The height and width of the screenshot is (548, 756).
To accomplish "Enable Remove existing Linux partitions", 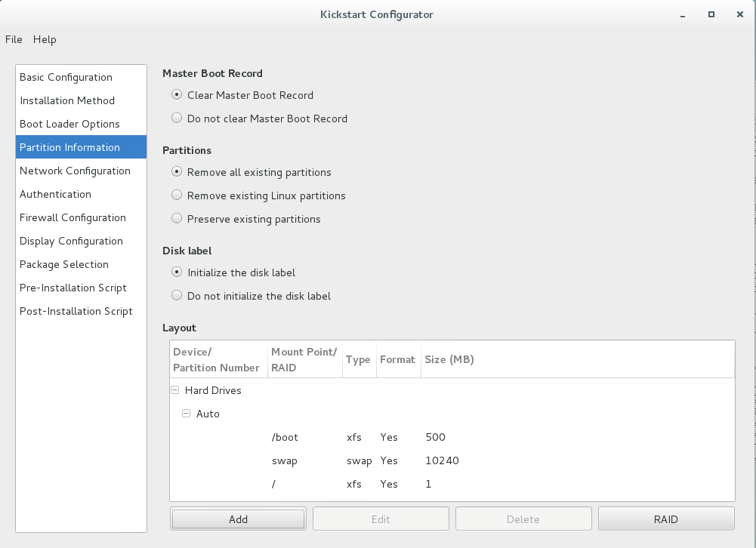I will 176,195.
